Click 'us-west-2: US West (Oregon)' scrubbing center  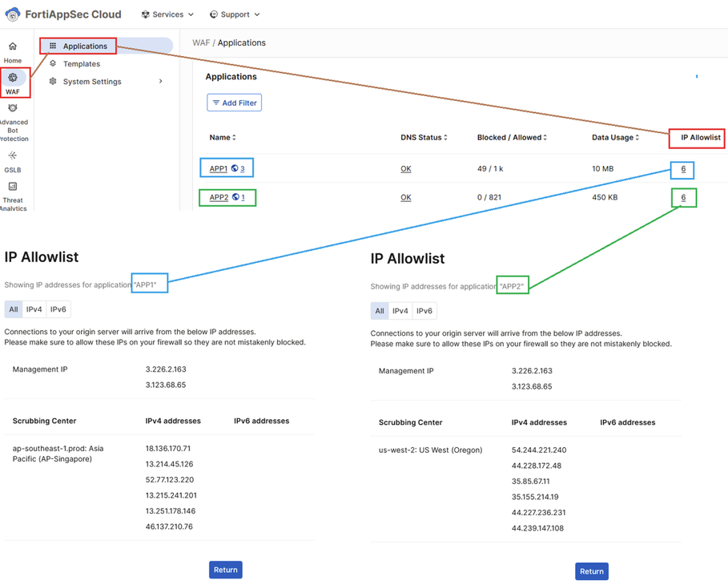coord(430,450)
